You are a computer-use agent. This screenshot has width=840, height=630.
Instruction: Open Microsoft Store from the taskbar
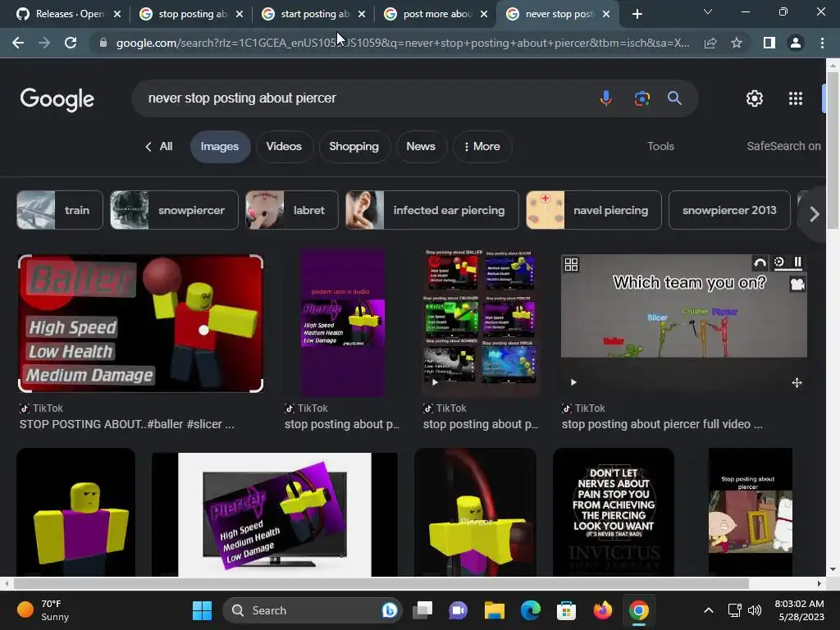[x=566, y=610]
